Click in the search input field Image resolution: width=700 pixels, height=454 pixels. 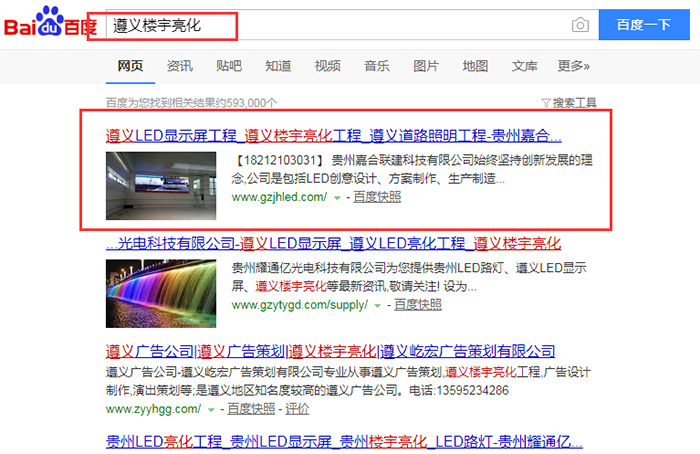click(x=330, y=25)
